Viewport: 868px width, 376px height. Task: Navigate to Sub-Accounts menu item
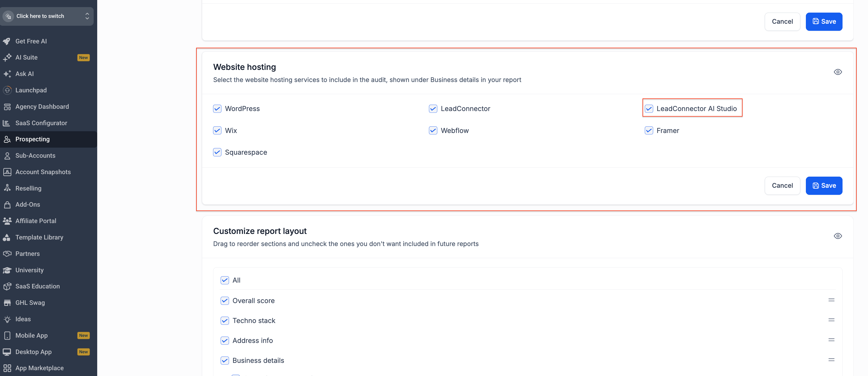pos(48,156)
